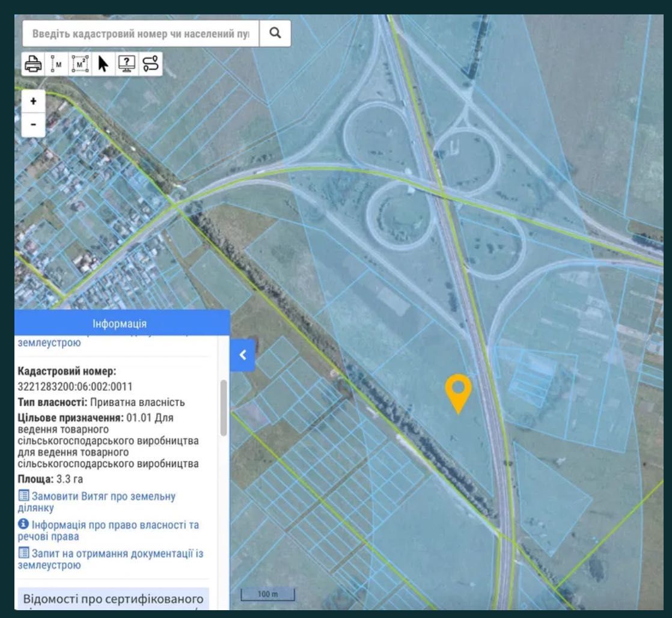Select the distance measurement tool

pyautogui.click(x=56, y=64)
